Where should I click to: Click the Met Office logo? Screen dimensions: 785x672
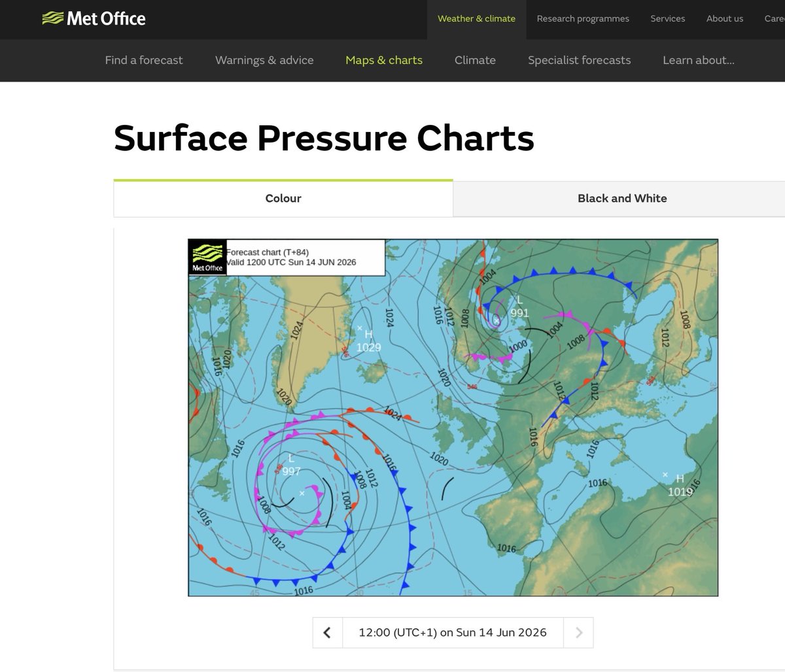pos(94,18)
